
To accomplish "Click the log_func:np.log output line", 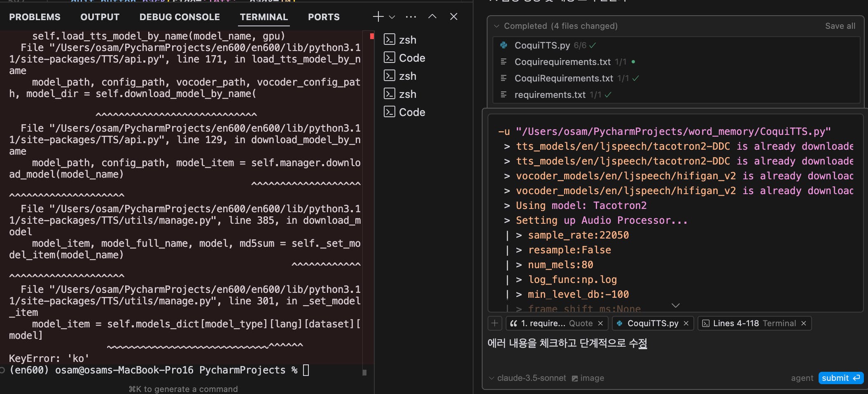I will point(572,279).
